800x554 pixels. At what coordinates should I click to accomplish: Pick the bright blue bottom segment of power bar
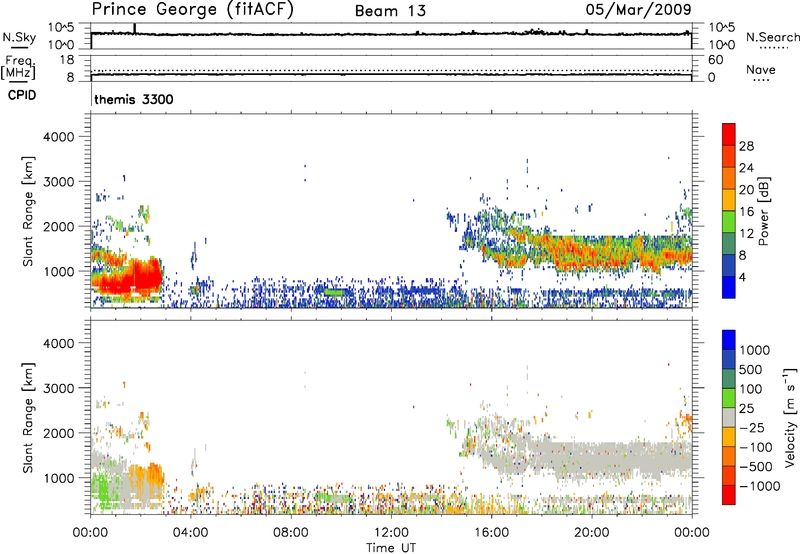(x=729, y=287)
